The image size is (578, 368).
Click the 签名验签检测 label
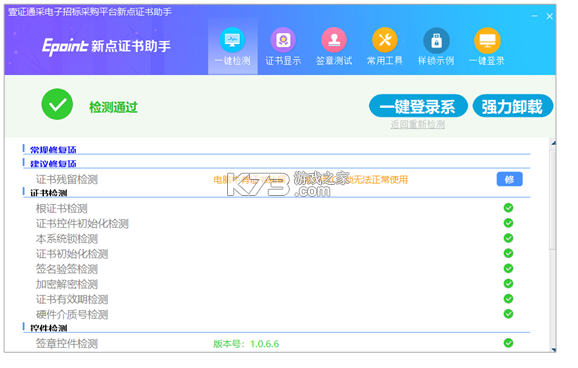coord(67,269)
